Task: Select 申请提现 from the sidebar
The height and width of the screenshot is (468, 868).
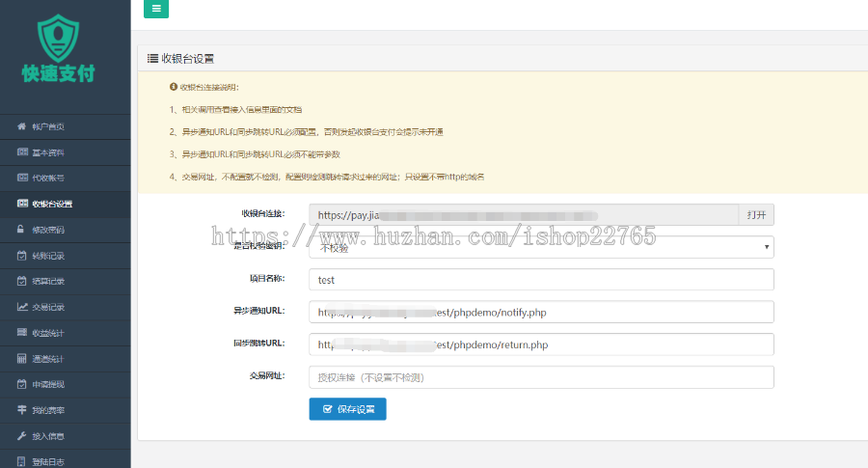Action: pyautogui.click(x=66, y=384)
